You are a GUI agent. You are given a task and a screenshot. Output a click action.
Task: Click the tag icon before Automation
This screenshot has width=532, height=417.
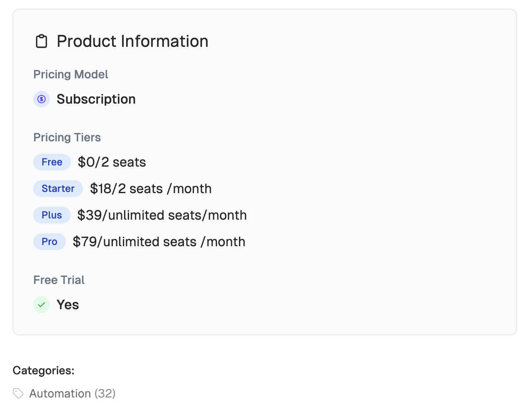point(18,393)
